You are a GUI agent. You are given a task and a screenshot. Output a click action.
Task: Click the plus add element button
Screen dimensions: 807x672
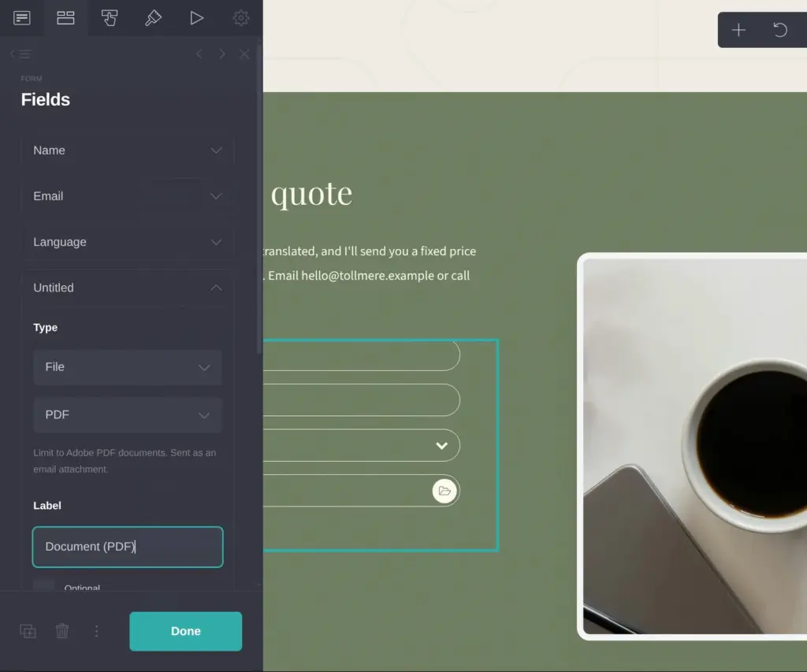coord(738,30)
